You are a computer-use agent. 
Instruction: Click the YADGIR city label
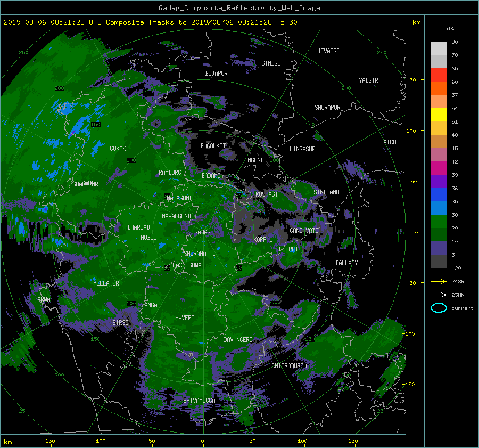(x=368, y=80)
